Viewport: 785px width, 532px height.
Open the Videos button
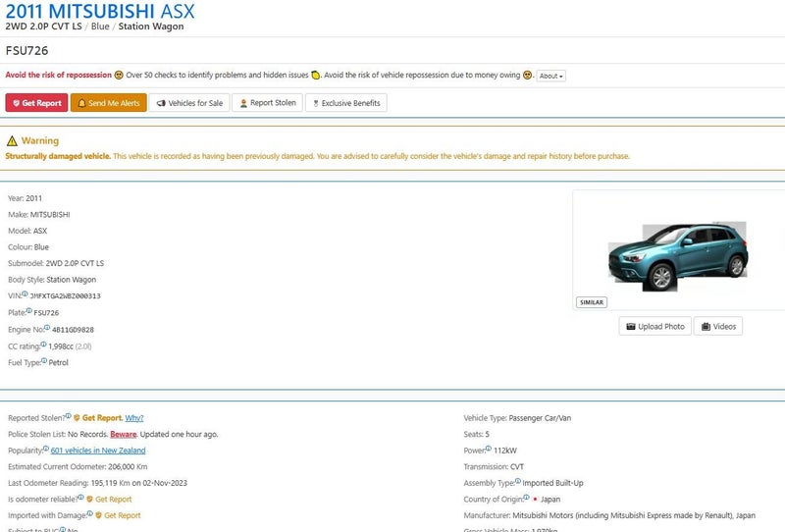coord(718,326)
